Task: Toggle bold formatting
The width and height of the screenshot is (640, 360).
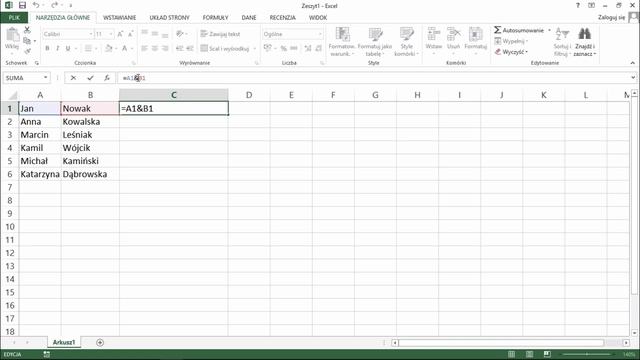Action: pyautogui.click(x=47, y=48)
